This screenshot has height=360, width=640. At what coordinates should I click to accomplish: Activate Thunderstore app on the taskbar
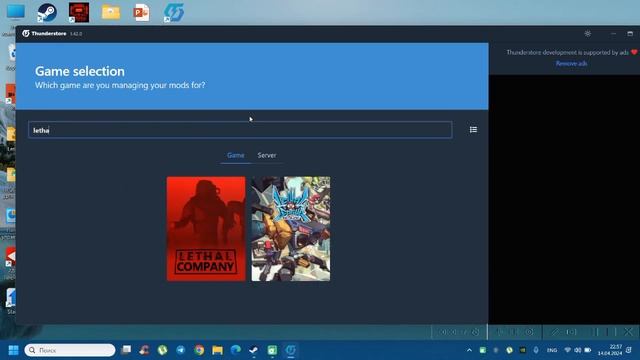[290, 350]
